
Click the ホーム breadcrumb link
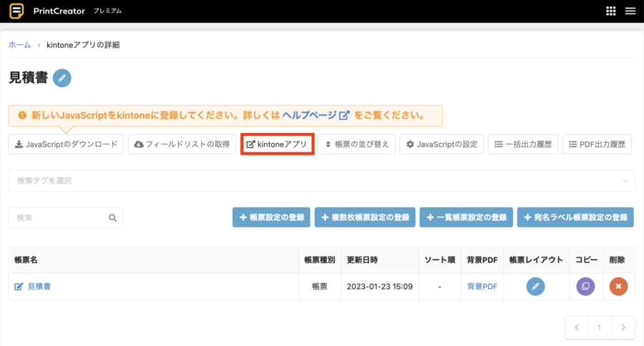click(20, 45)
